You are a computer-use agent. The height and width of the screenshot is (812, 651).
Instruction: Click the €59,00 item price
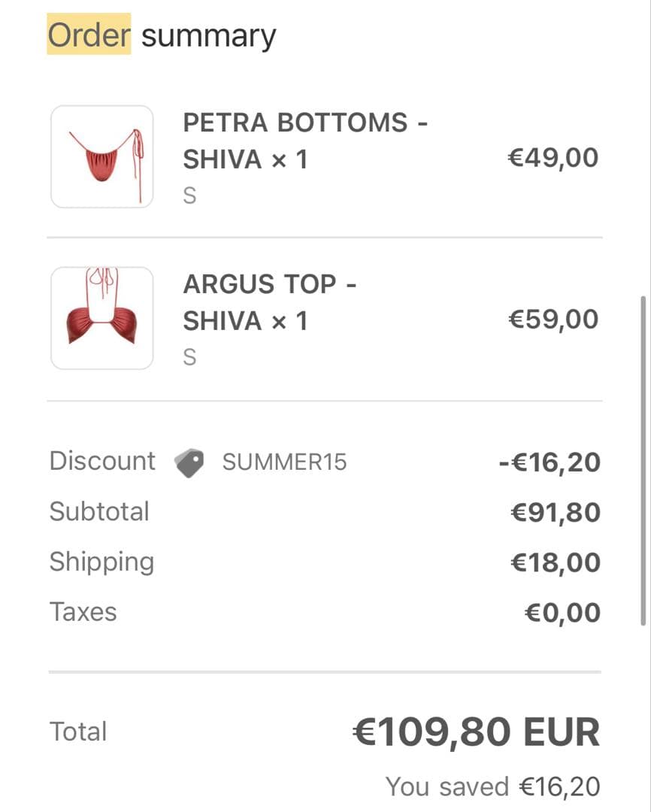pos(553,320)
